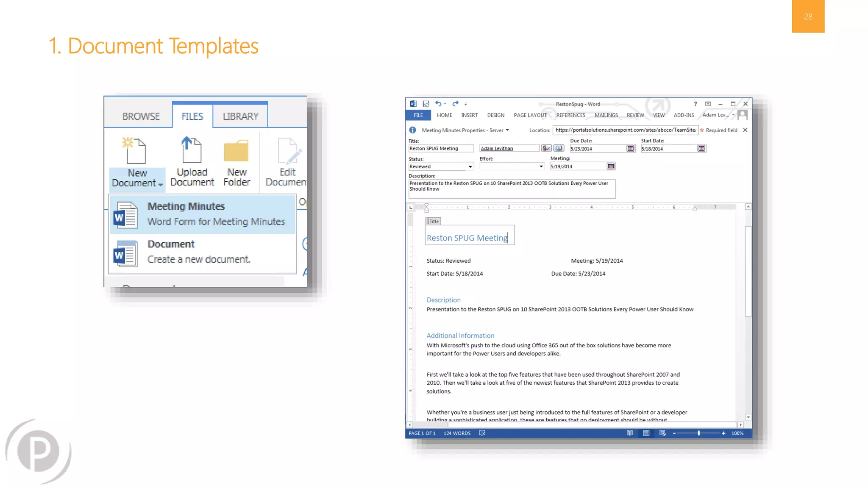The height and width of the screenshot is (488, 868).
Task: Open the FILE tab in Word
Action: point(418,115)
